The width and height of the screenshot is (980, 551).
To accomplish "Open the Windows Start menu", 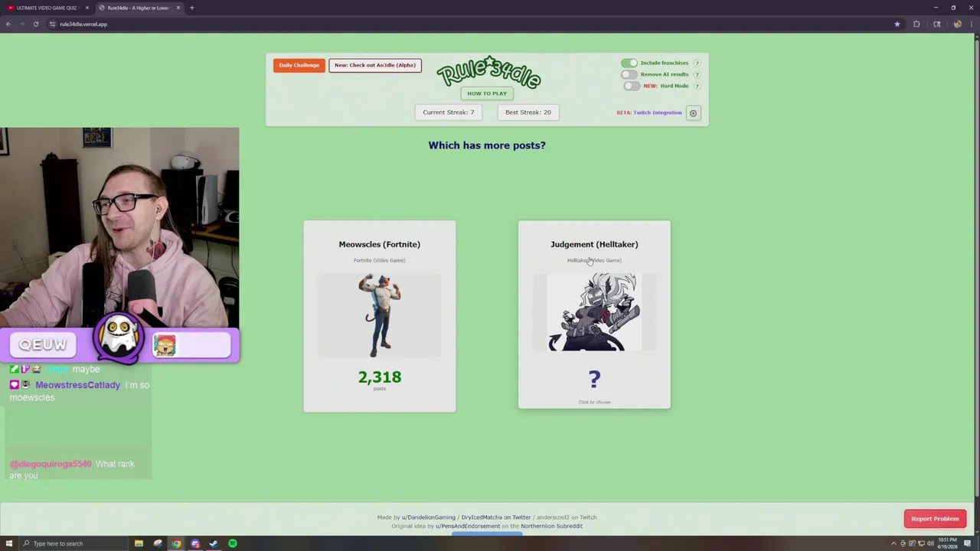I will pos(8,543).
